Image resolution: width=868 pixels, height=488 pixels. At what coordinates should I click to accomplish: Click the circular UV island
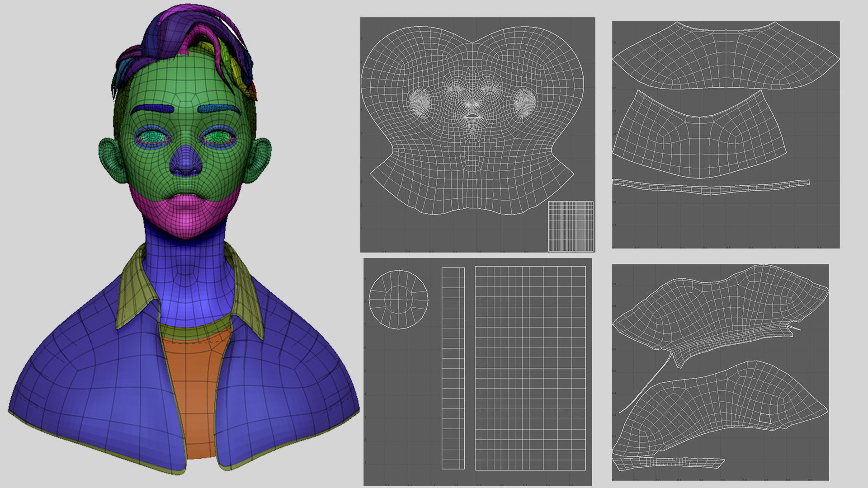click(398, 299)
